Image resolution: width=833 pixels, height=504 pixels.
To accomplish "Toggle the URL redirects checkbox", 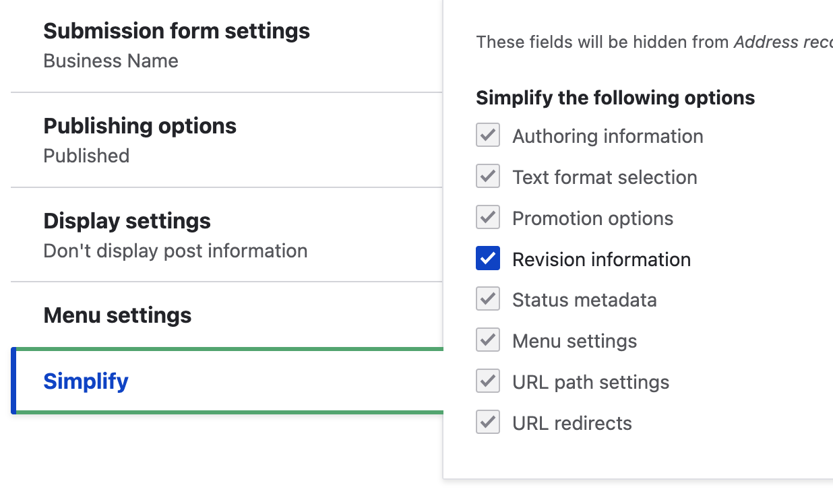I will [x=488, y=423].
